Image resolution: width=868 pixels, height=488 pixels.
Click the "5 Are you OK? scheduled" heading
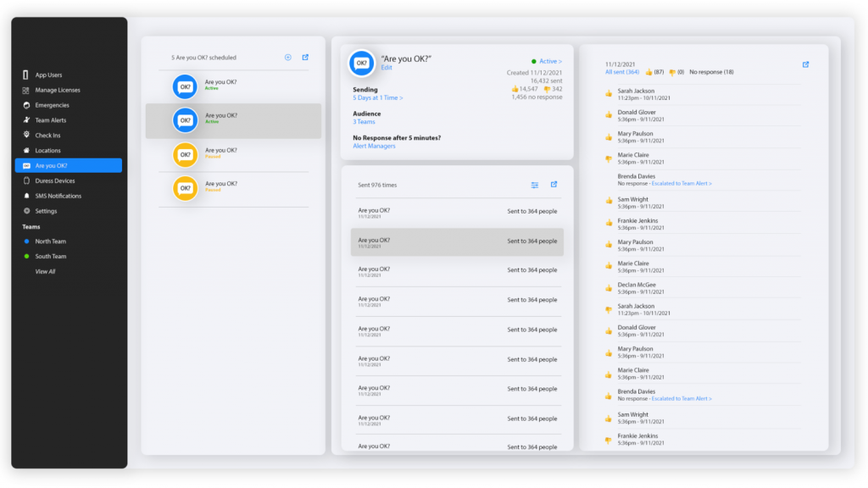203,58
